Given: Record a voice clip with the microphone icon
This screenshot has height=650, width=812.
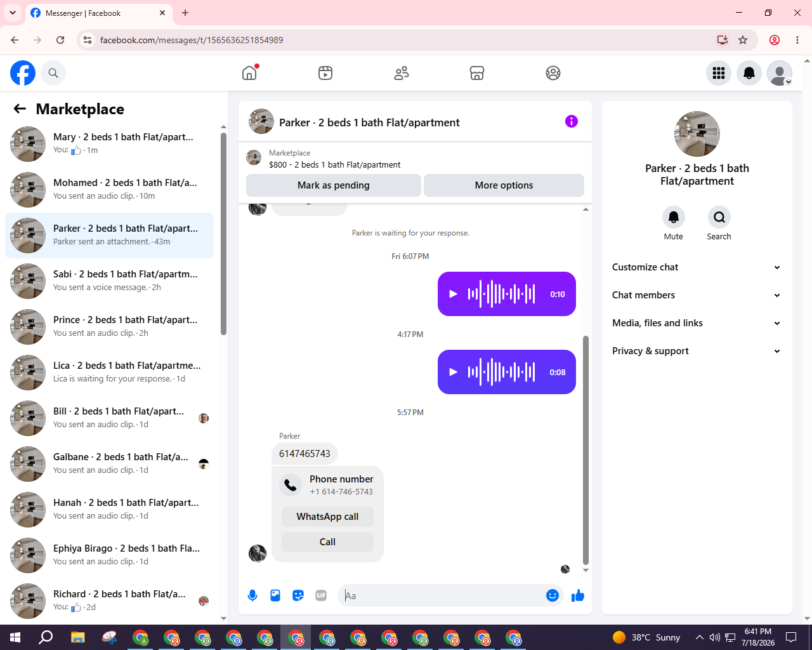Looking at the screenshot, I should [252, 595].
